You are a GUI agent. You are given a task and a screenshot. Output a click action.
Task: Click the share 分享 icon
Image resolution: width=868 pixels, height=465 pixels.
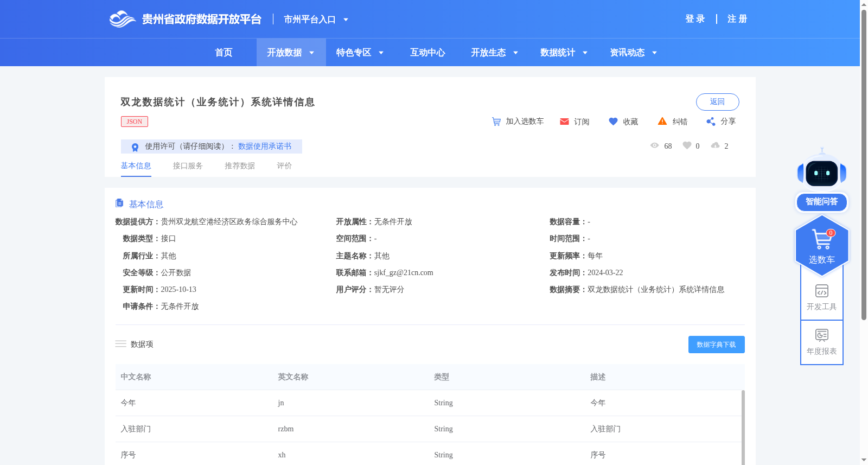(711, 122)
